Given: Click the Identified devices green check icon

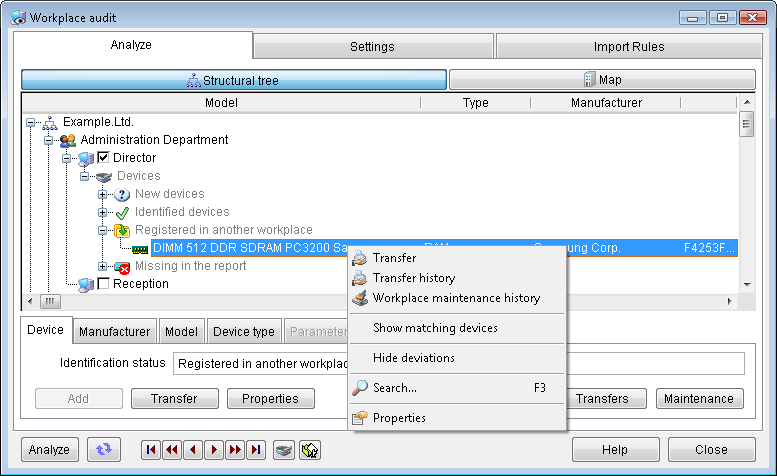Looking at the screenshot, I should coord(122,212).
